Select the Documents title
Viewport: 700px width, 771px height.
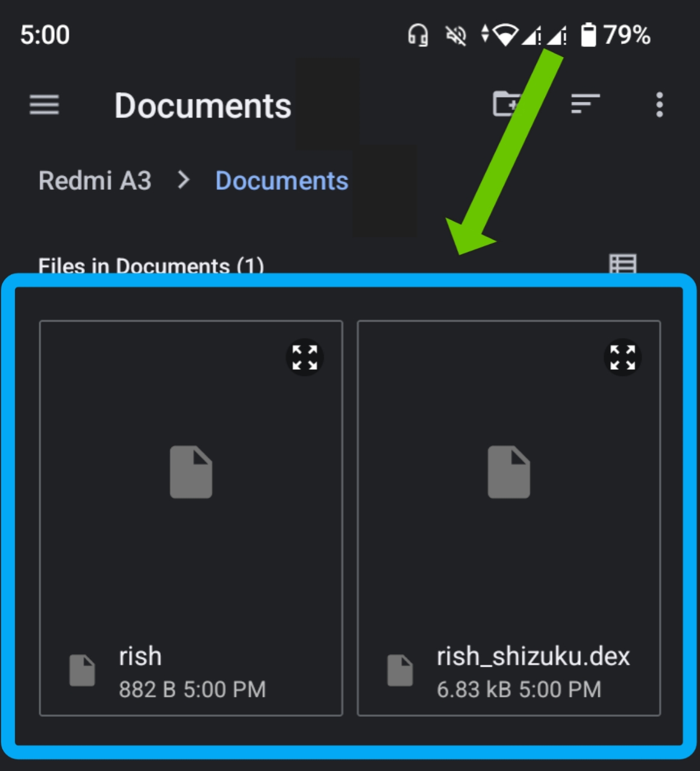pyautogui.click(x=203, y=105)
